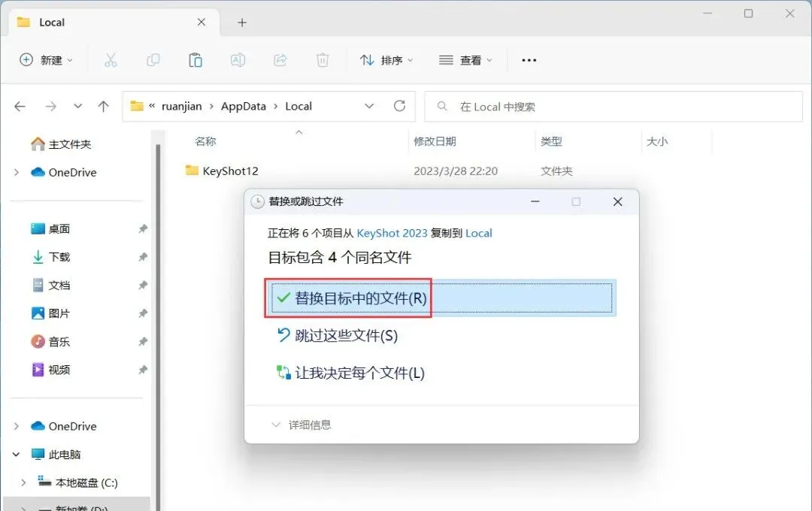This screenshot has height=511, width=812.
Task: Expand address bar history dropdown
Action: pos(369,106)
